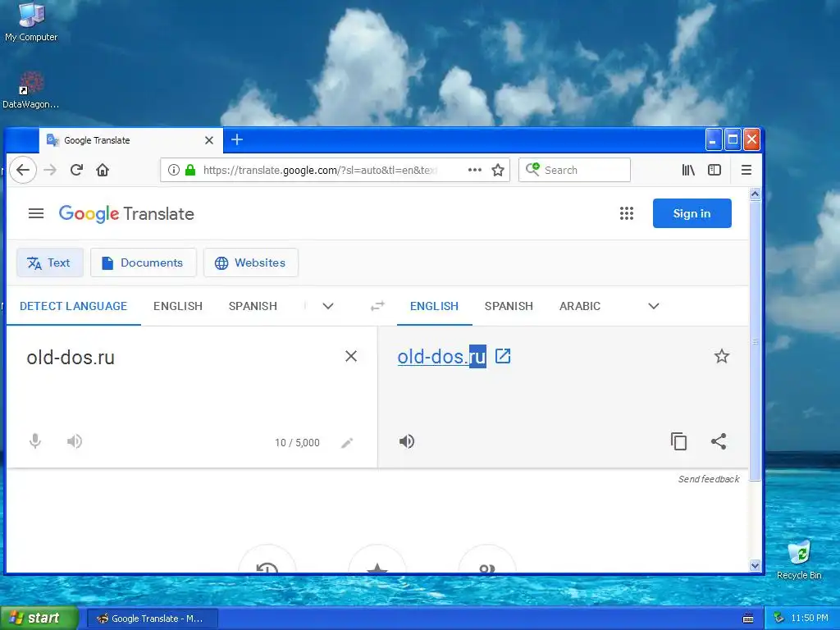840x630 pixels.
Task: Click the Firefox Search box
Action: [574, 170]
